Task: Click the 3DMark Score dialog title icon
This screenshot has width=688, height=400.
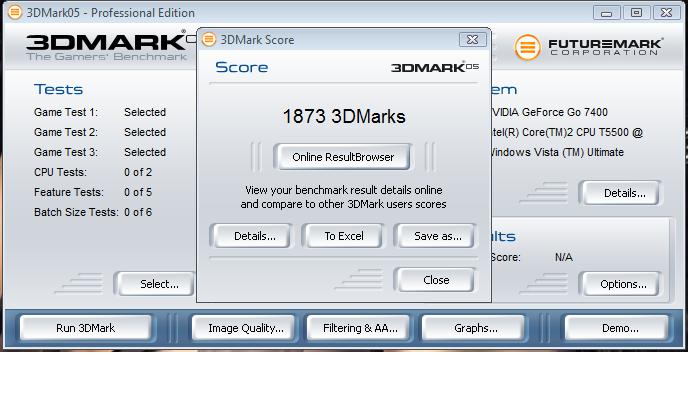Action: coord(209,39)
